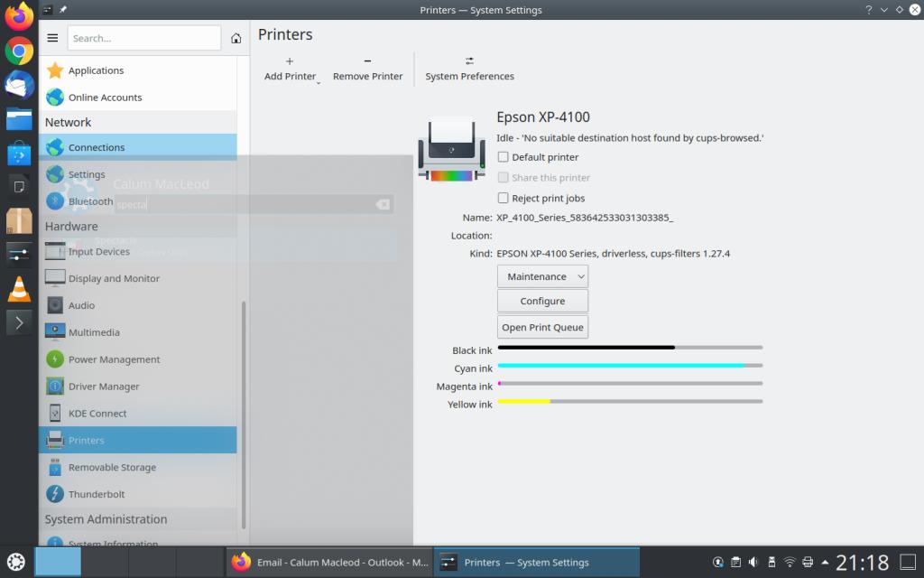Open System Preferences for printers
The width and height of the screenshot is (924, 578).
pyautogui.click(x=469, y=61)
